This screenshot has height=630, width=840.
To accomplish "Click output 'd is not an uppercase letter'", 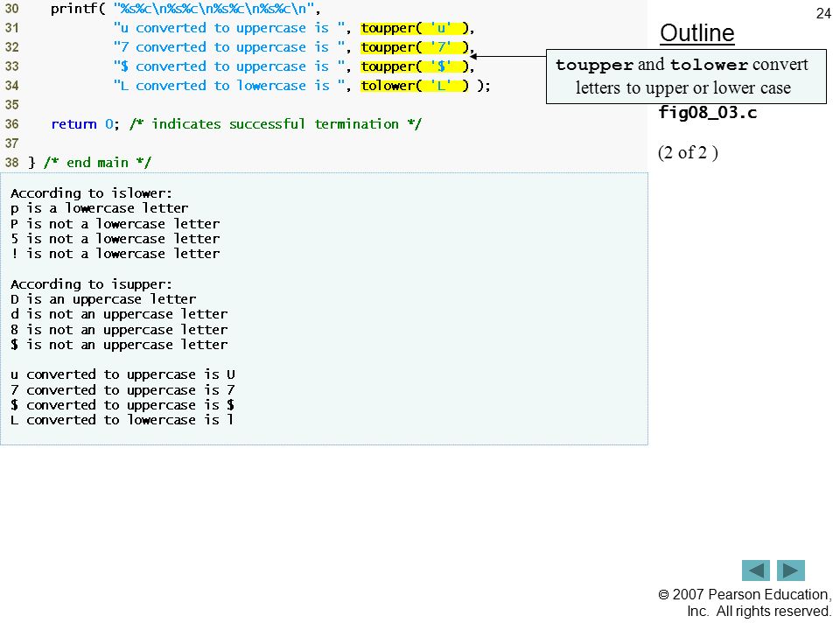I will pos(119,314).
